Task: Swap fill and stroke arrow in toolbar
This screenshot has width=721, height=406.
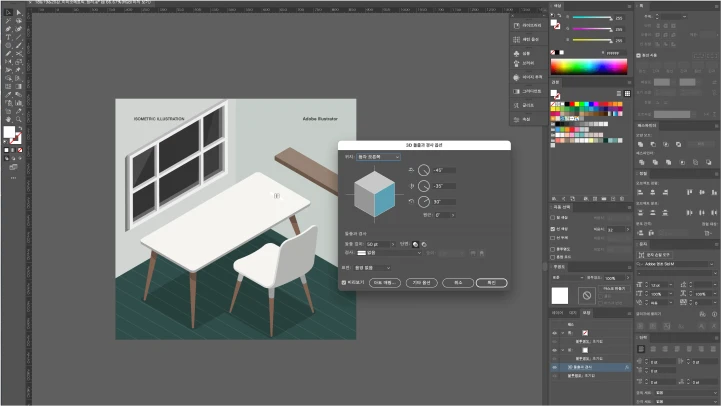Action: click(20, 129)
